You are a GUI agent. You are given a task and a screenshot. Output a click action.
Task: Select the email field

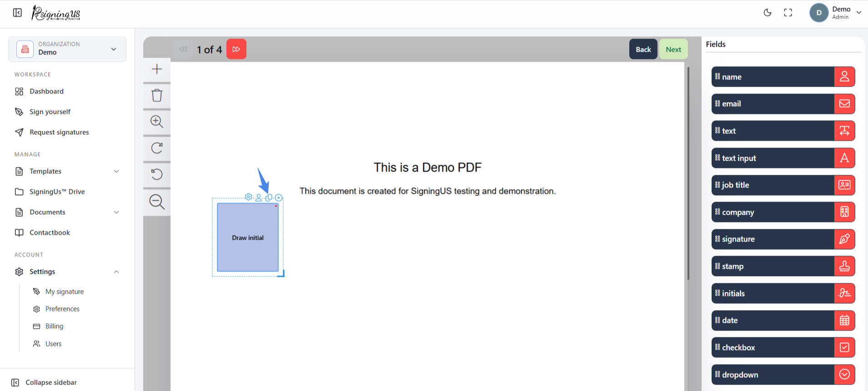click(x=783, y=104)
